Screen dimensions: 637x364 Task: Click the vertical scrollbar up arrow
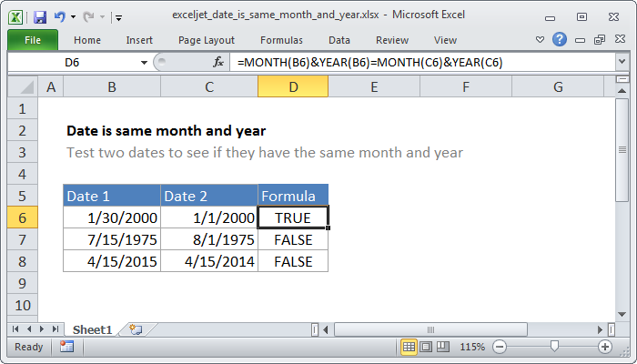click(622, 91)
